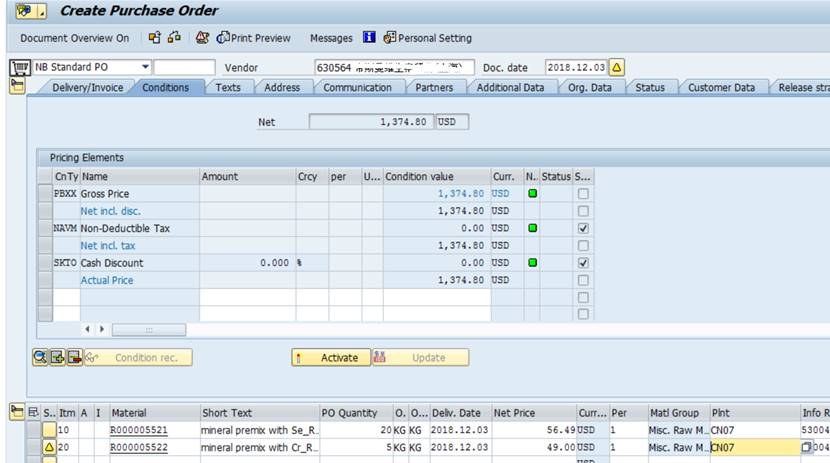This screenshot has width=830, height=463.
Task: Click the item table layout settings icon
Action: [x=33, y=412]
